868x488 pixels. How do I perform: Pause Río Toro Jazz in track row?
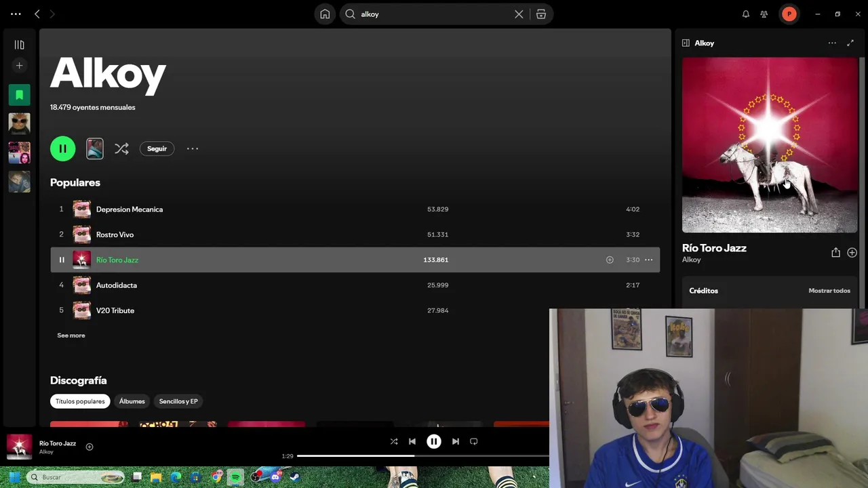point(61,260)
